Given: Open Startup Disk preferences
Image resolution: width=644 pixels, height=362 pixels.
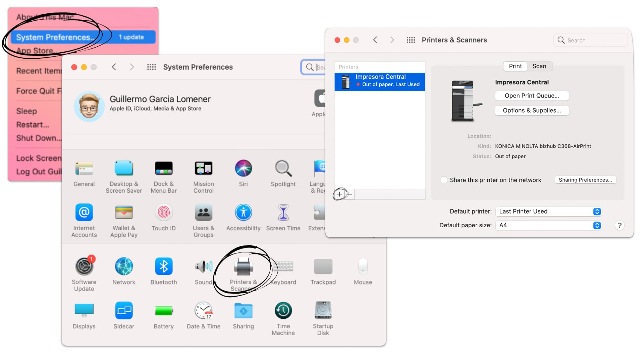Looking at the screenshot, I should click(x=323, y=318).
